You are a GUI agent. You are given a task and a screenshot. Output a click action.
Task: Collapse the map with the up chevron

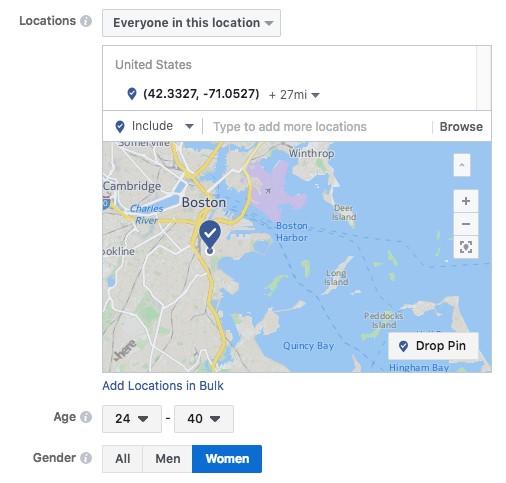point(462,165)
